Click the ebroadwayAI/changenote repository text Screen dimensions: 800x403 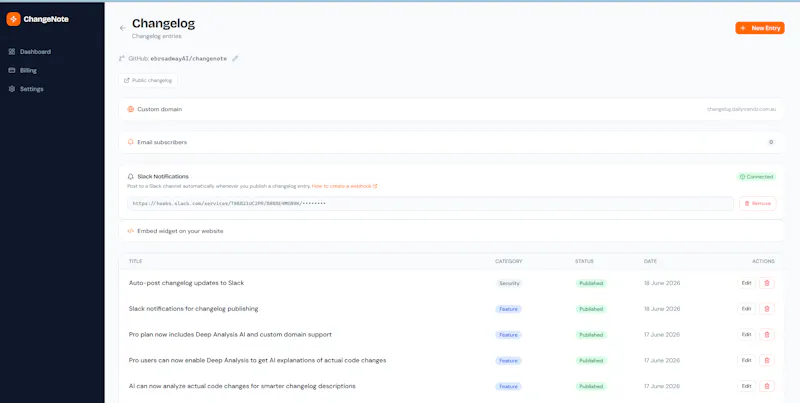pyautogui.click(x=189, y=59)
